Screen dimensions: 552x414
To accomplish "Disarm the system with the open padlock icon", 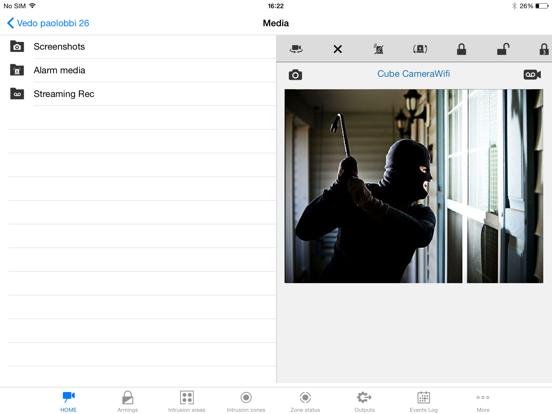I will tap(503, 49).
